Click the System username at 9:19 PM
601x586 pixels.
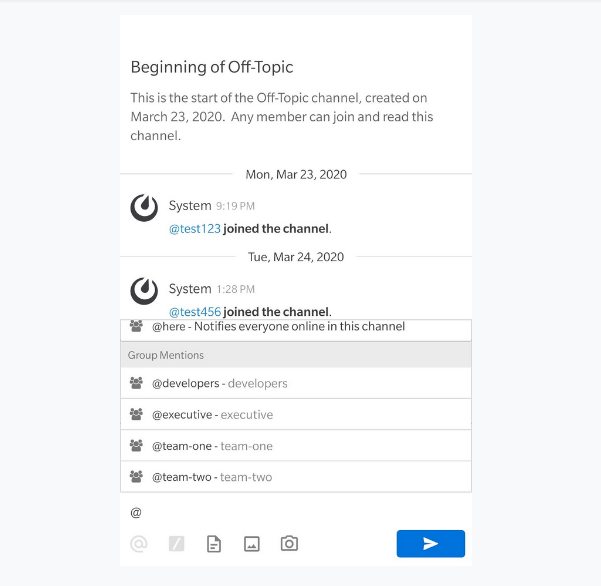point(190,206)
